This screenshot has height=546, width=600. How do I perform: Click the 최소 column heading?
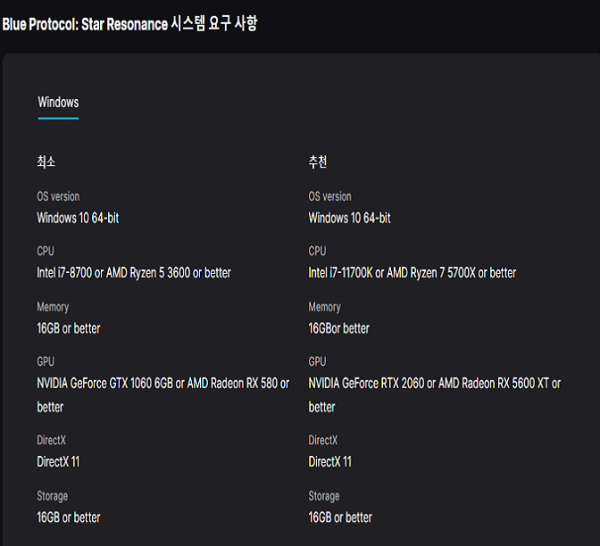[x=48, y=162]
